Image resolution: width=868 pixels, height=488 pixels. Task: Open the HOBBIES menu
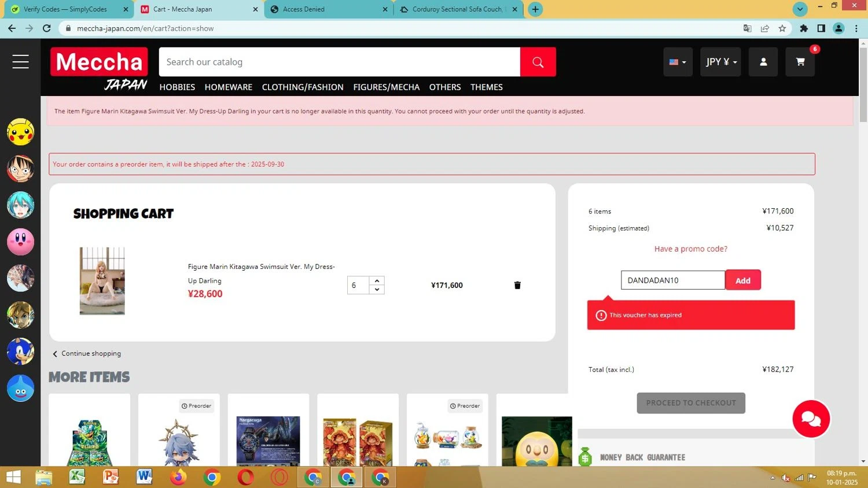point(177,87)
